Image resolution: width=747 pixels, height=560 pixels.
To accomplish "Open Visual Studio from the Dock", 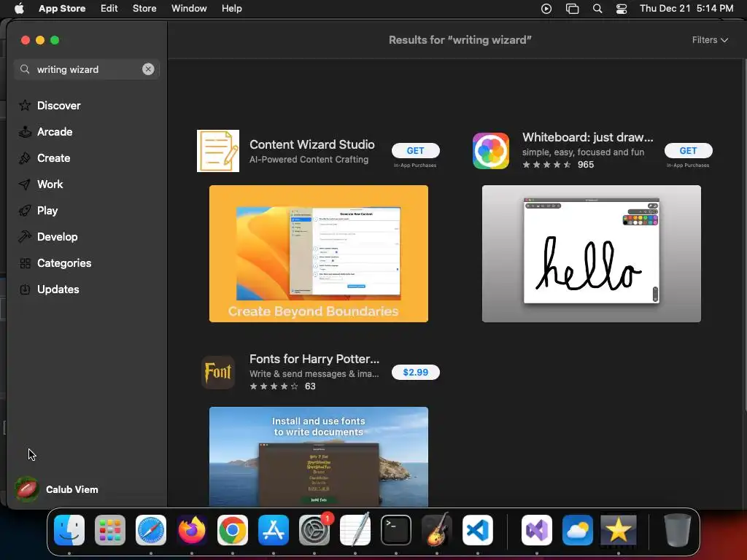I will (x=537, y=530).
